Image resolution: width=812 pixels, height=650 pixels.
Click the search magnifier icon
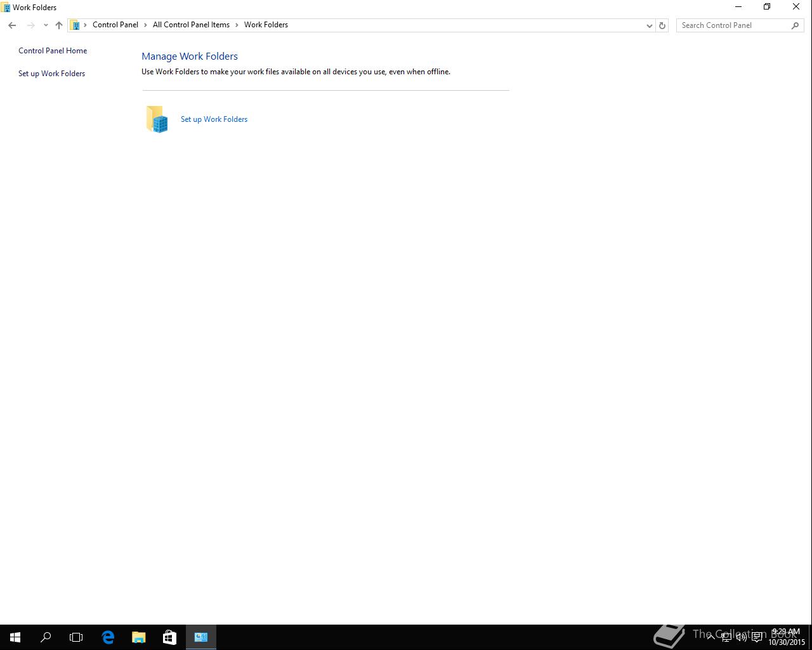796,25
